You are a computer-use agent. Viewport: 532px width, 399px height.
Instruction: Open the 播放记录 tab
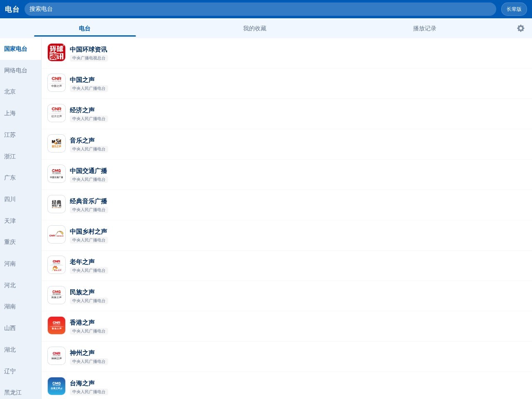(x=424, y=28)
